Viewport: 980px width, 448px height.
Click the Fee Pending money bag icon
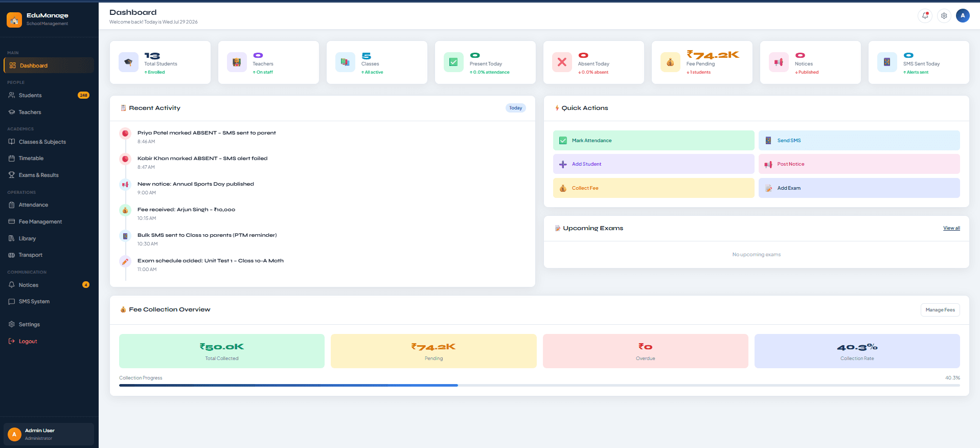[670, 62]
